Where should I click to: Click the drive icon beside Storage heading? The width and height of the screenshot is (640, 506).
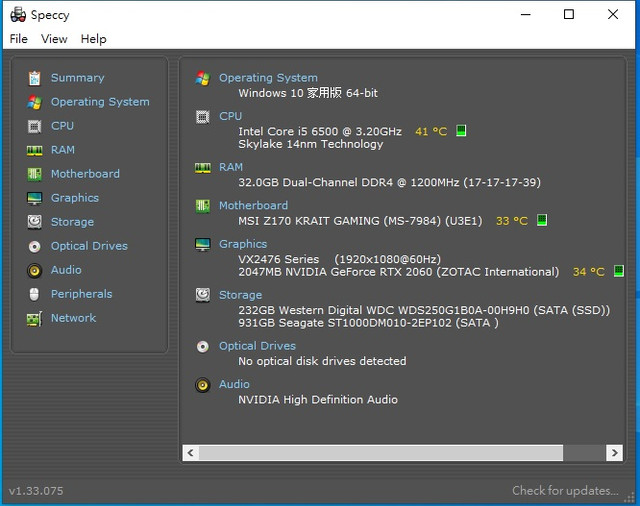202,295
